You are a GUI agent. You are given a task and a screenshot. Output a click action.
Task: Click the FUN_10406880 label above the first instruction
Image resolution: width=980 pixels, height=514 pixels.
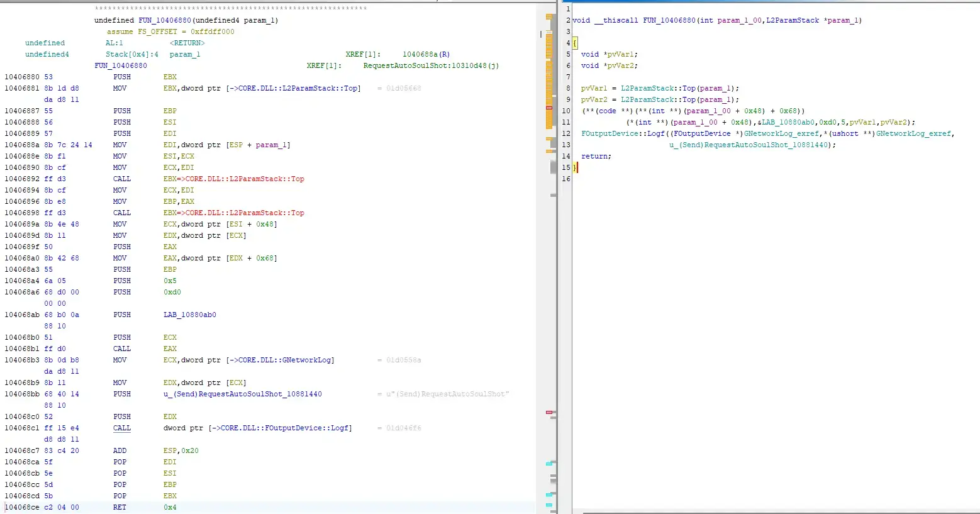(121, 65)
